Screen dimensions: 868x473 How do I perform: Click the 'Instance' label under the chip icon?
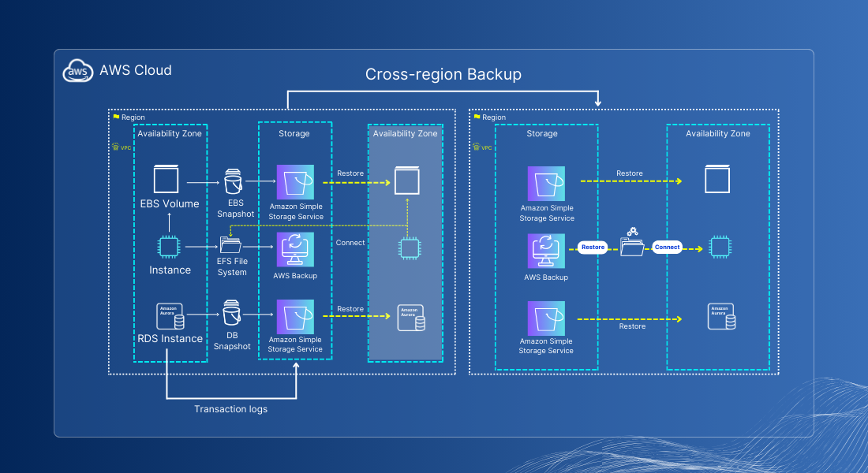(170, 270)
